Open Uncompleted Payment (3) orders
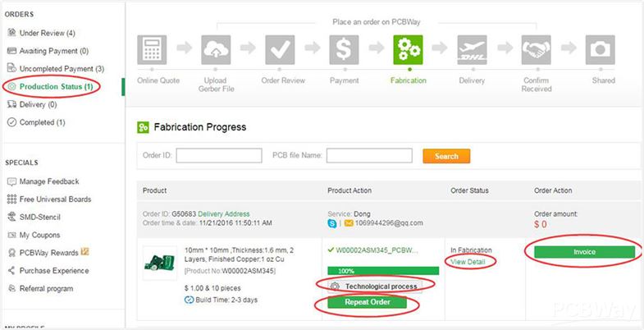The image size is (644, 330). [62, 69]
